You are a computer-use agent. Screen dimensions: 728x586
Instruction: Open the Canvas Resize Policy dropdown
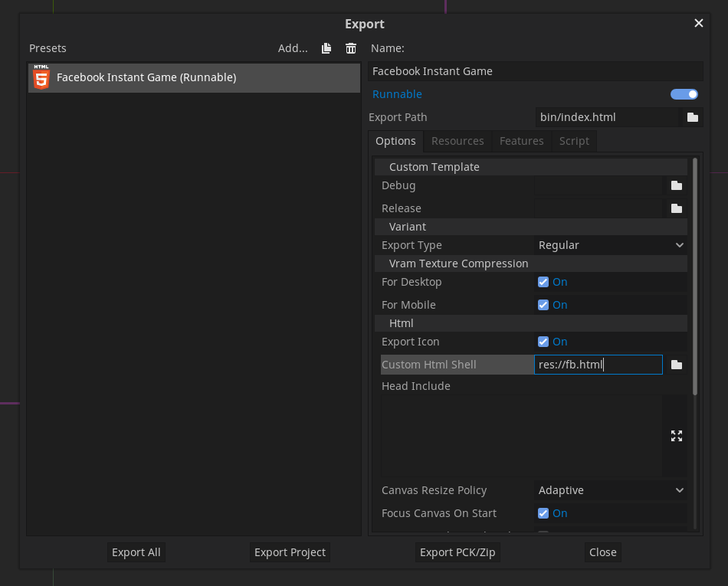(x=611, y=490)
